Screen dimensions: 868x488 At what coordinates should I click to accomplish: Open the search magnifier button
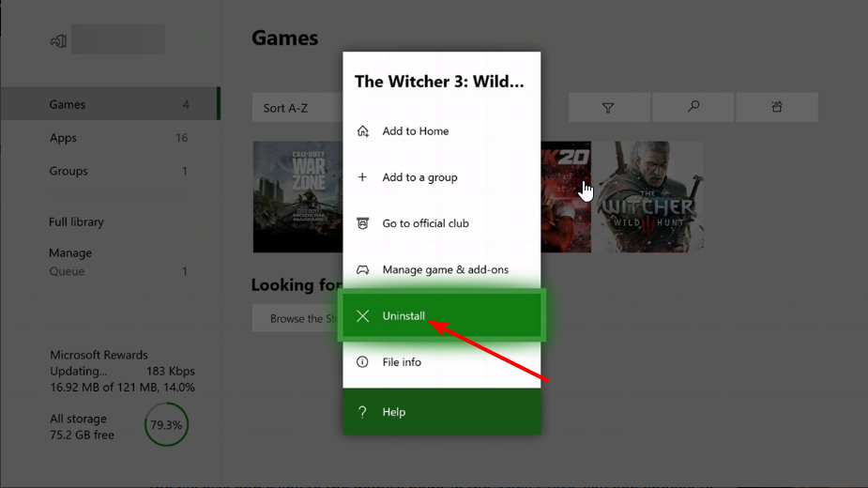pos(693,107)
